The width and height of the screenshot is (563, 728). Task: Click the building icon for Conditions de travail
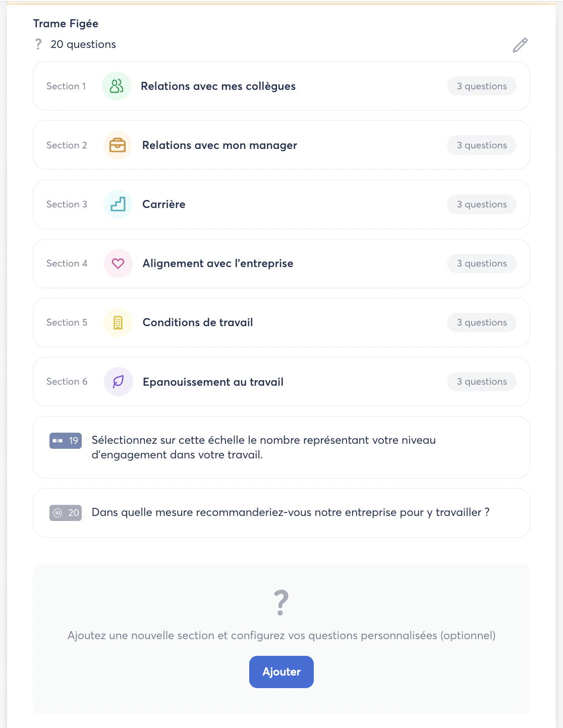click(118, 323)
